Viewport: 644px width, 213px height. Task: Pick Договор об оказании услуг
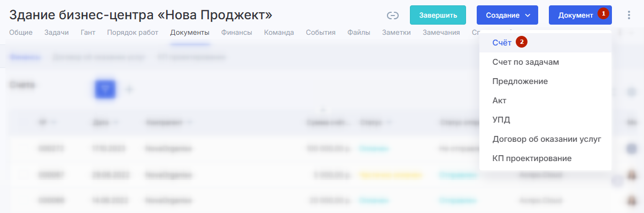click(x=547, y=139)
